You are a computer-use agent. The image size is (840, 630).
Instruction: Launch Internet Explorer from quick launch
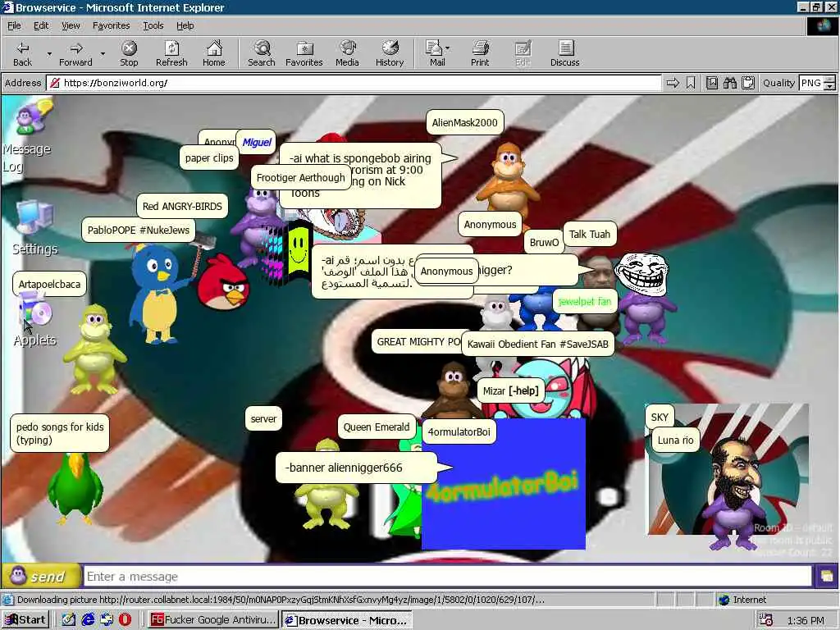click(88, 620)
